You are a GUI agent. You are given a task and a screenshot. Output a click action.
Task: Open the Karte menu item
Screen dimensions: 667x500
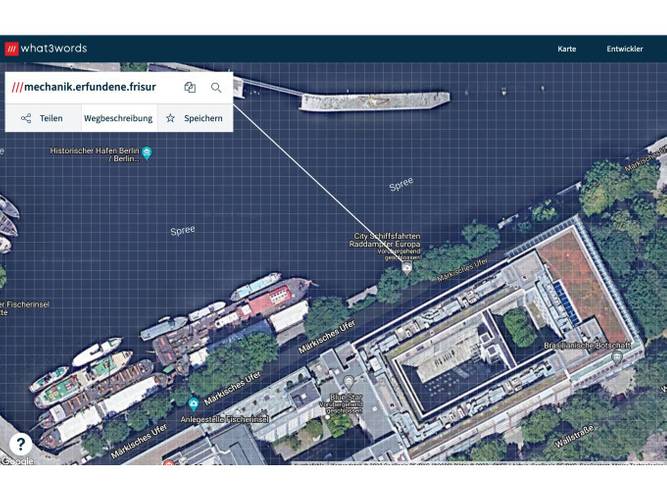(x=567, y=49)
